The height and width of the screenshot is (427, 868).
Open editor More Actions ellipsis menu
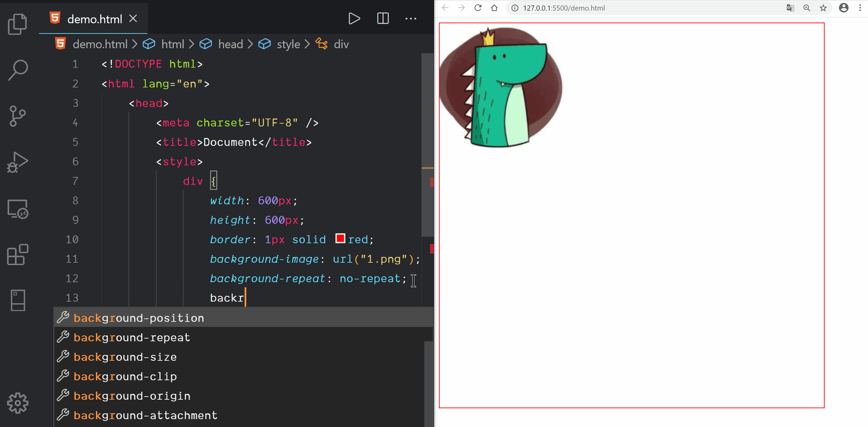click(x=411, y=18)
